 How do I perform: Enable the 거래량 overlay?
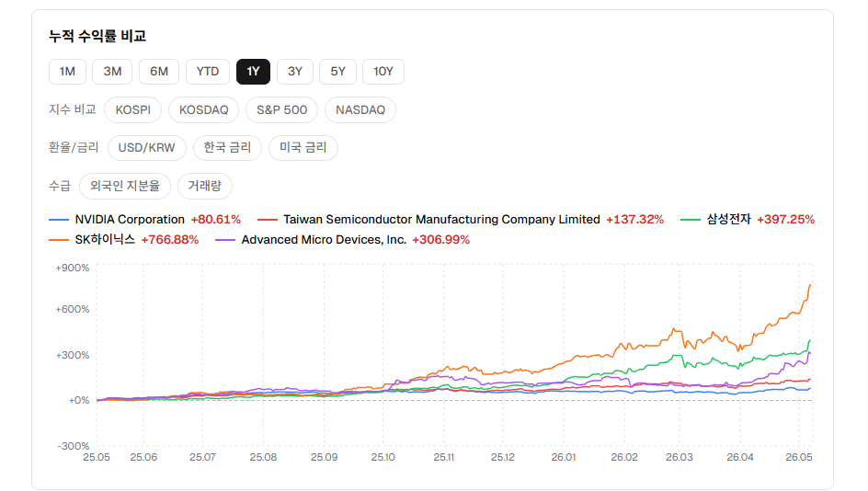click(x=205, y=186)
